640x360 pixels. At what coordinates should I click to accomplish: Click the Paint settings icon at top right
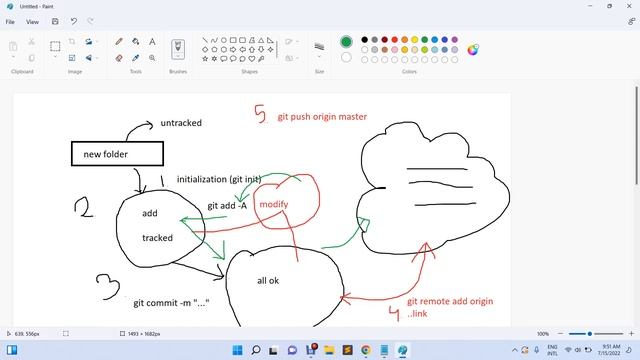click(x=631, y=22)
